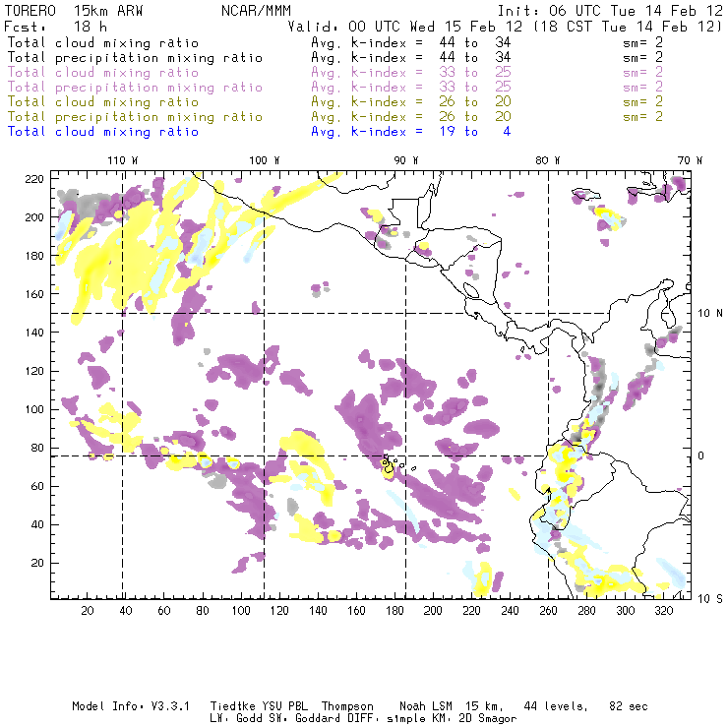Click the 'Model Info: V3.3.1' footer text
728x728 pixels.
[x=131, y=706]
